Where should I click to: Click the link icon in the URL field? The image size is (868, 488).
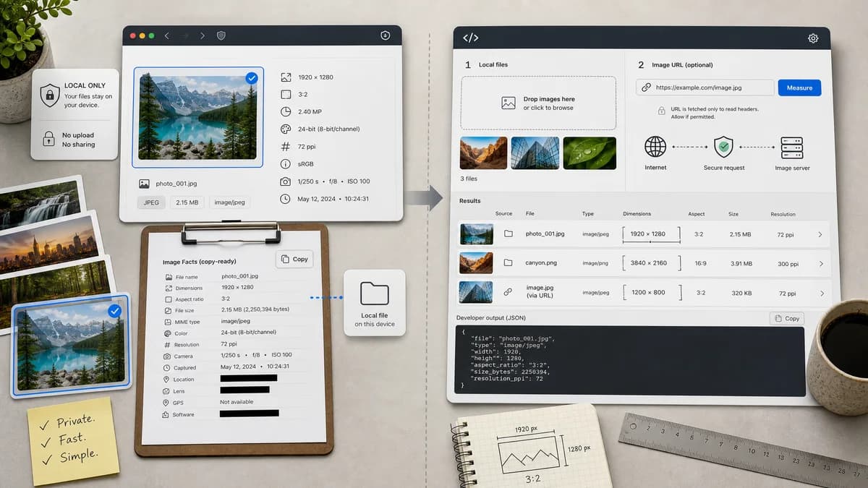coord(646,87)
